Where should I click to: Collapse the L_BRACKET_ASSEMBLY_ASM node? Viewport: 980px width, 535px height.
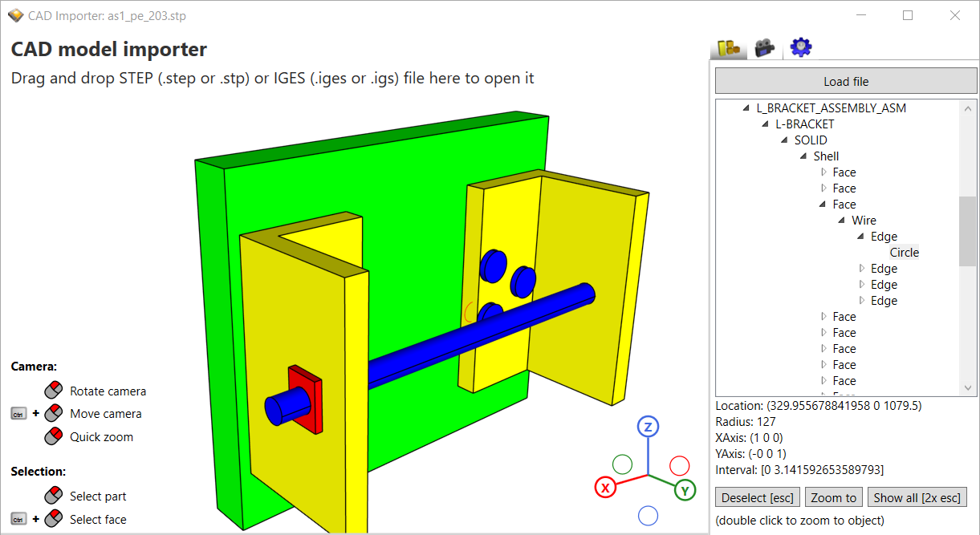747,107
